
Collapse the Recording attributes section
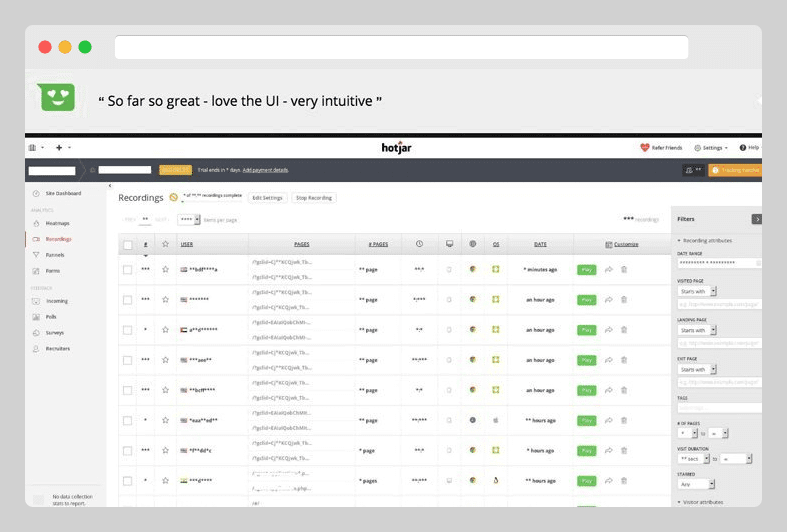[704, 241]
